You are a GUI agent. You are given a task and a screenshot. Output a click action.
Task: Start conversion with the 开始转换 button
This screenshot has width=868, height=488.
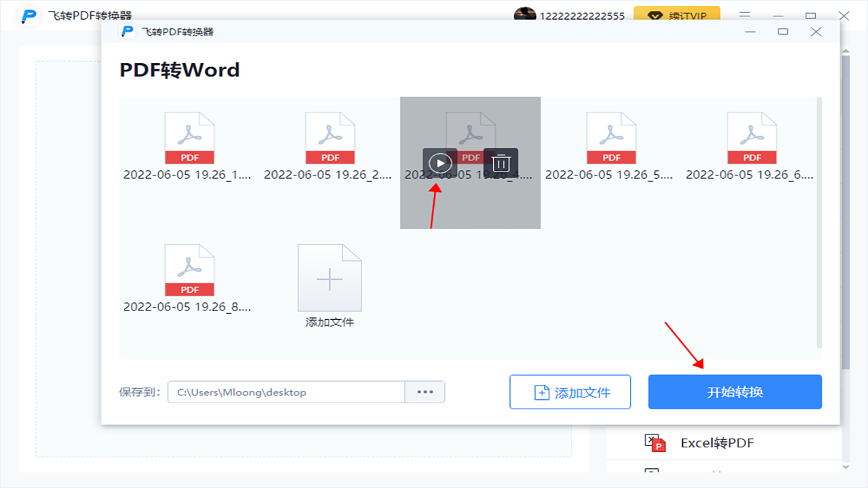pos(734,392)
